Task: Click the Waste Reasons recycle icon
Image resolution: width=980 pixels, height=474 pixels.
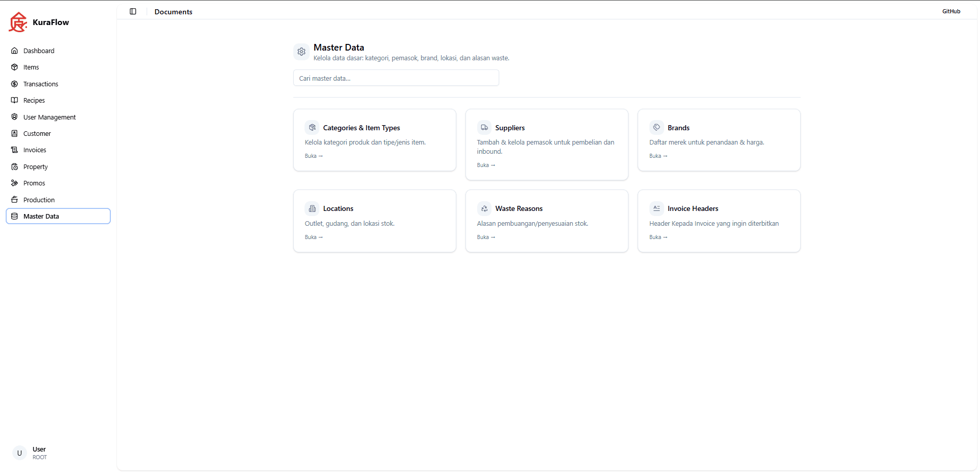Action: (x=484, y=208)
